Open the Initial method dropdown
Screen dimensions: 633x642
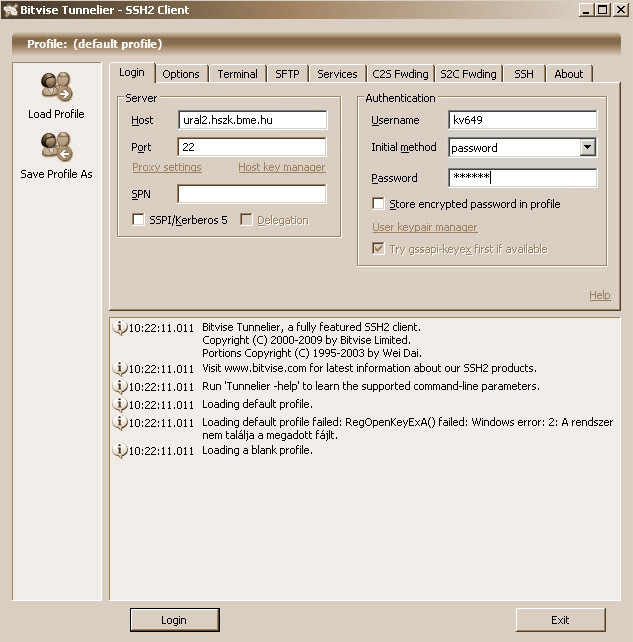click(x=588, y=147)
